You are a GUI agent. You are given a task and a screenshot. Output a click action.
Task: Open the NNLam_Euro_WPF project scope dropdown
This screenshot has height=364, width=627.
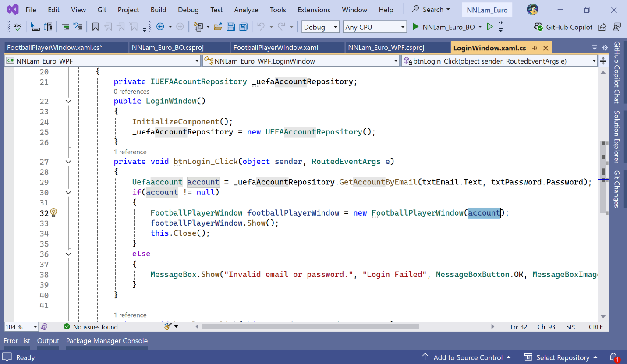[x=102, y=61]
